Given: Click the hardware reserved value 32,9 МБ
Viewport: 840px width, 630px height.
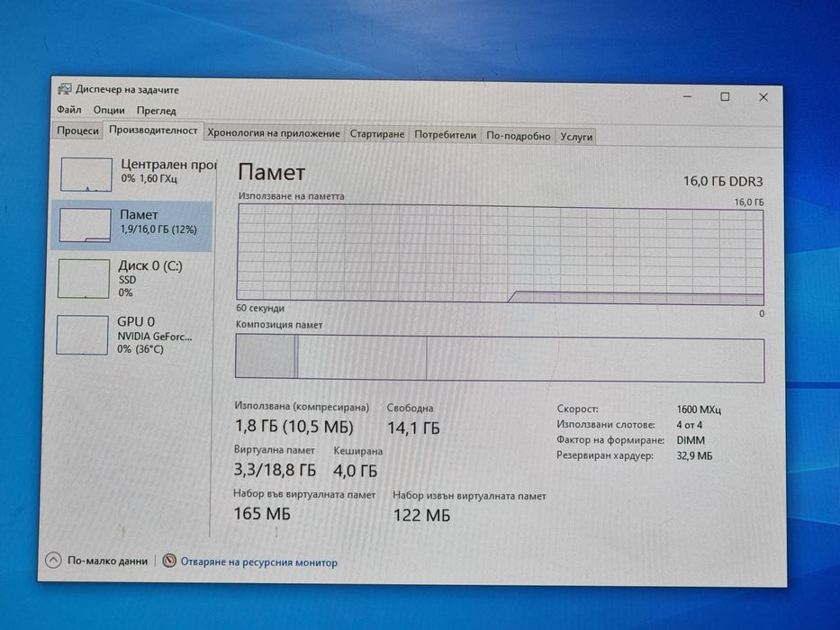Looking at the screenshot, I should coord(694,456).
